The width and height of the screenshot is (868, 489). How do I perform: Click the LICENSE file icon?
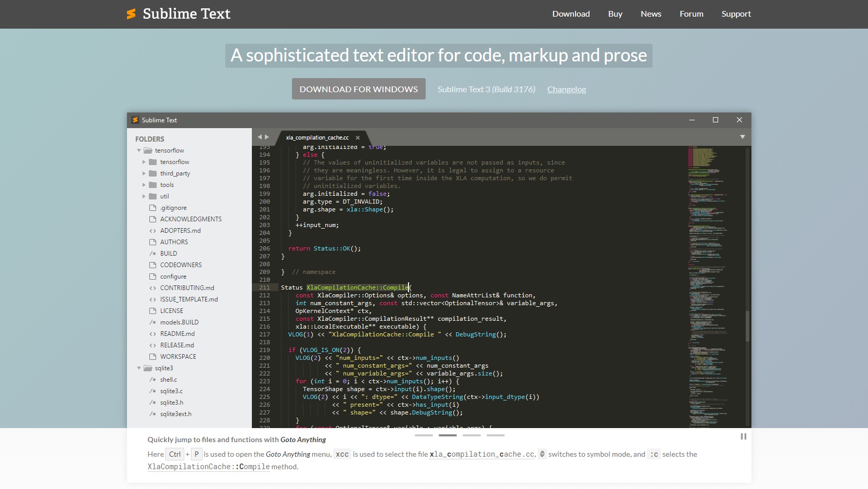click(153, 311)
